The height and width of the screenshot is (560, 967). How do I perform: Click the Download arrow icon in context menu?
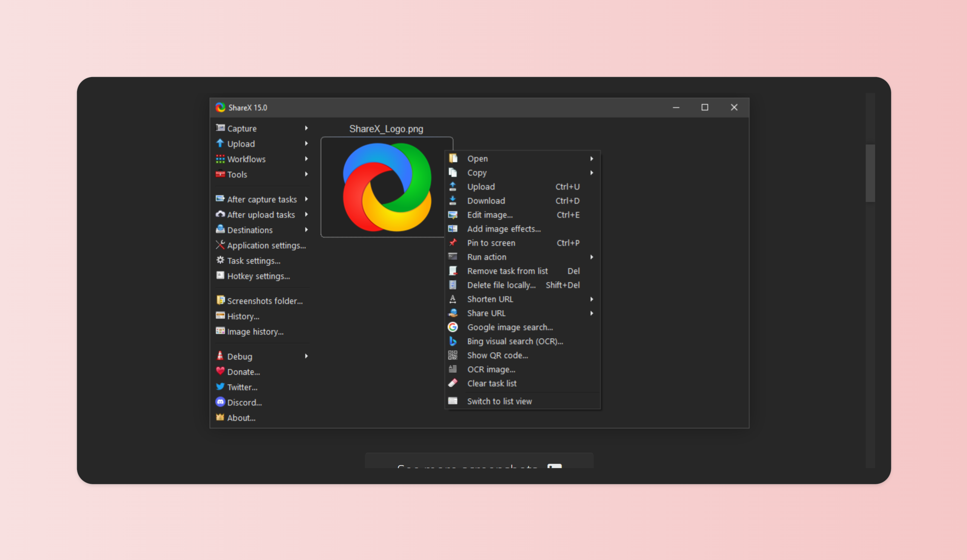453,200
